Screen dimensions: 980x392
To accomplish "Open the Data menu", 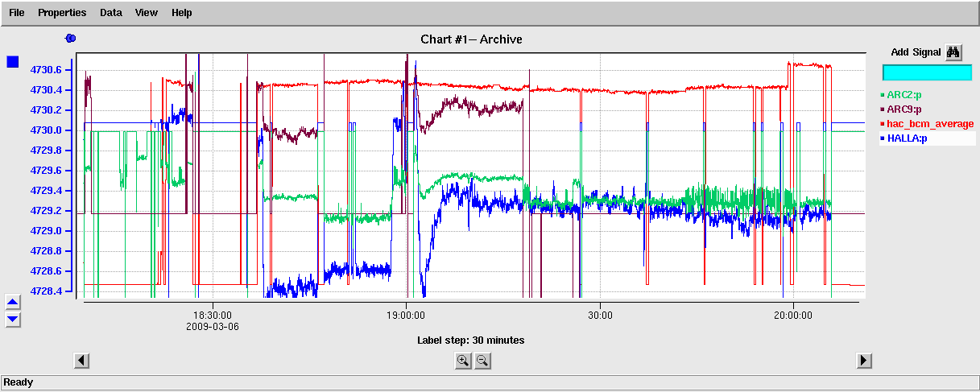I will pyautogui.click(x=111, y=13).
